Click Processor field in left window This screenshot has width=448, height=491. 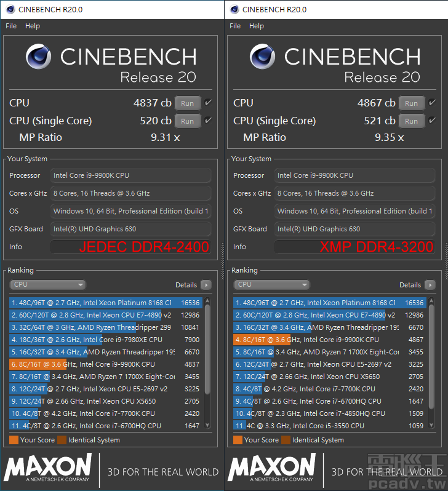point(130,175)
